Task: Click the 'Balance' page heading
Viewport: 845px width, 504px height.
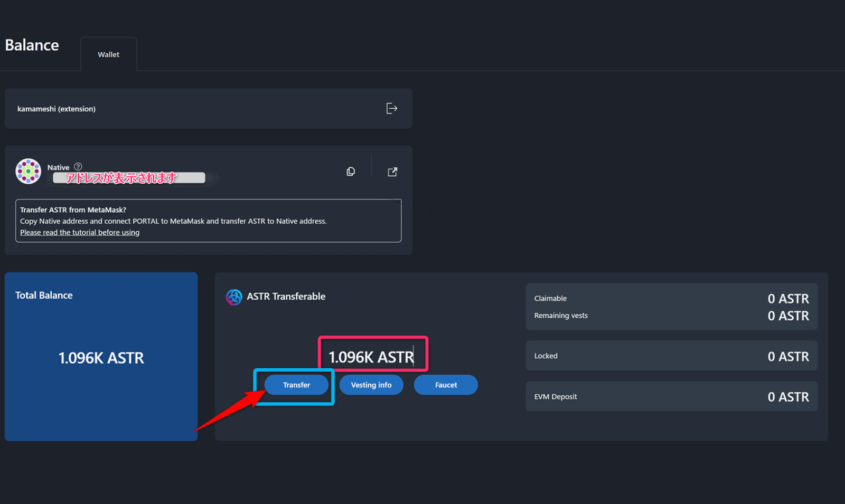Action: (32, 45)
